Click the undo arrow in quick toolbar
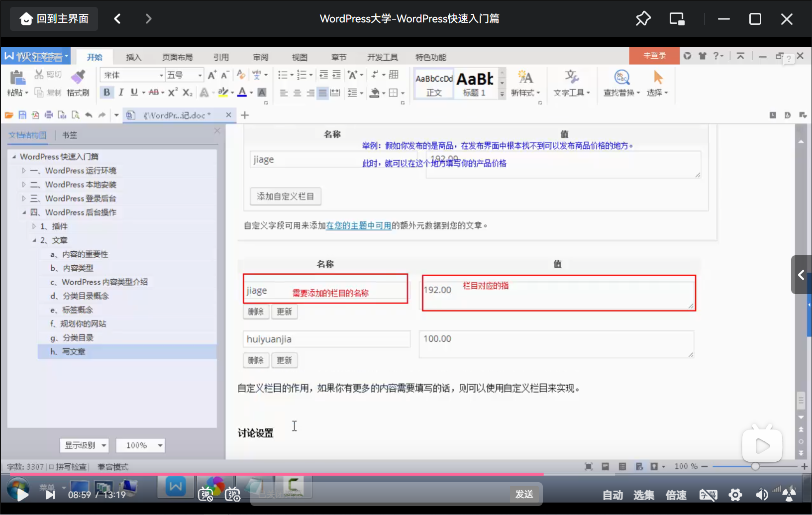The image size is (812, 515). 89,115
